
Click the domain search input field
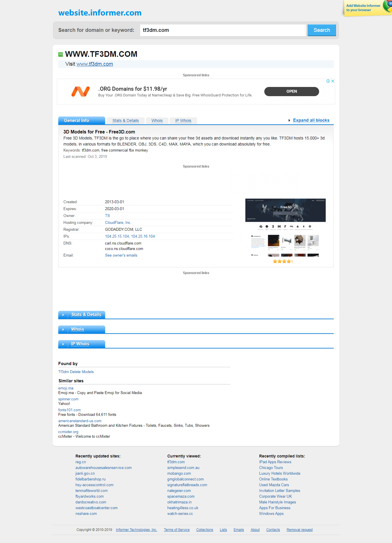223,30
